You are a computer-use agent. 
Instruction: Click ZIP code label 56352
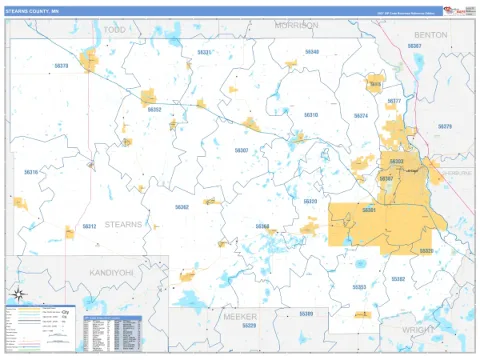coord(154,109)
